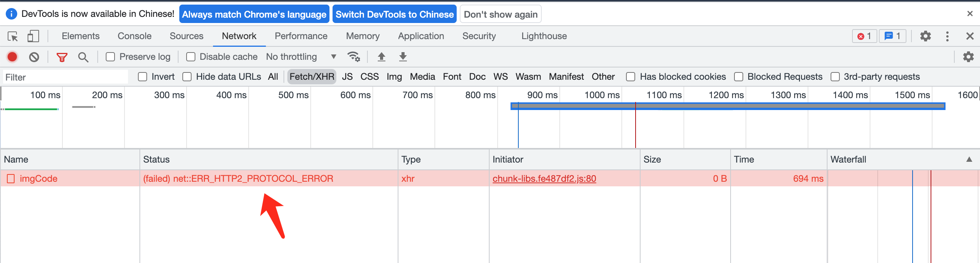Screen dimensions: 980x263
Task: Clear the network log
Action: click(34, 57)
